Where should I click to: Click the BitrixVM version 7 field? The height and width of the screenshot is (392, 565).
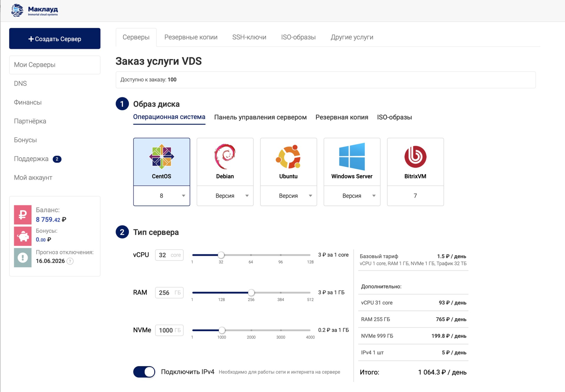coord(415,196)
